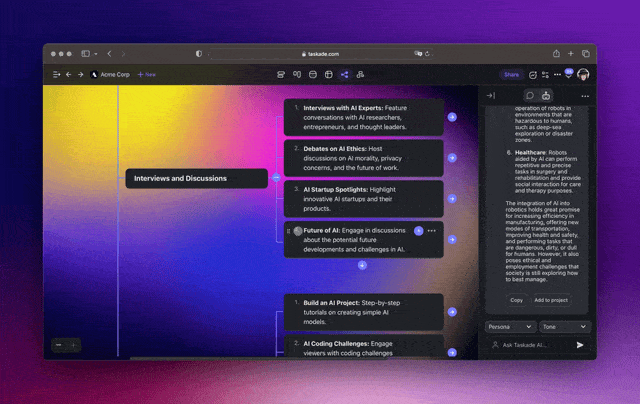Toggle the Taskade left sidebar menu icon
640x404 pixels.
pyautogui.click(x=56, y=74)
